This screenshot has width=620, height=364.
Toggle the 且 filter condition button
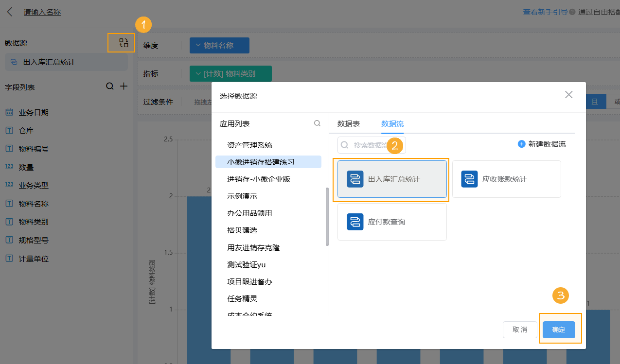(595, 102)
